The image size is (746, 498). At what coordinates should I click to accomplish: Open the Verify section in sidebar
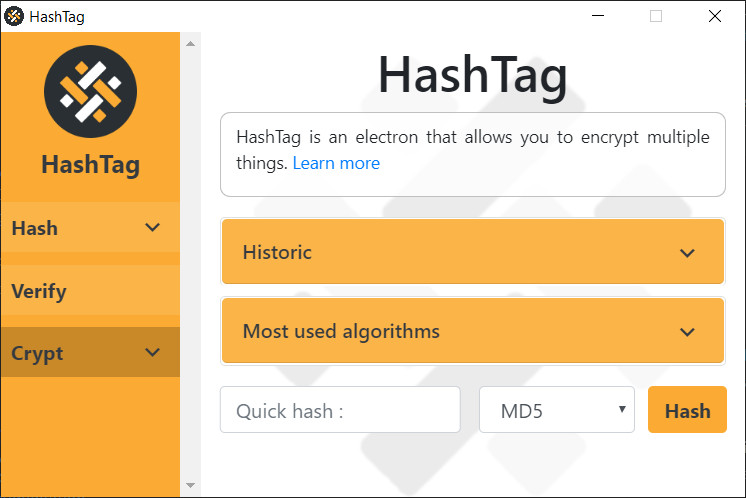(x=90, y=291)
